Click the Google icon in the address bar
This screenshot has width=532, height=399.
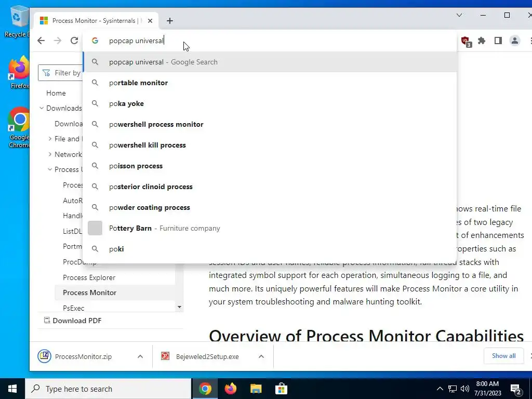click(x=95, y=41)
